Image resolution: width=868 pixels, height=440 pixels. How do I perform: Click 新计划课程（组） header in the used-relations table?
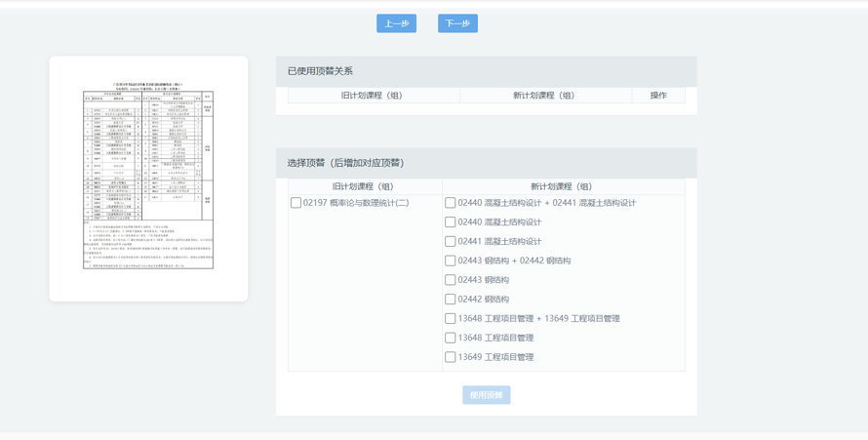tap(545, 96)
